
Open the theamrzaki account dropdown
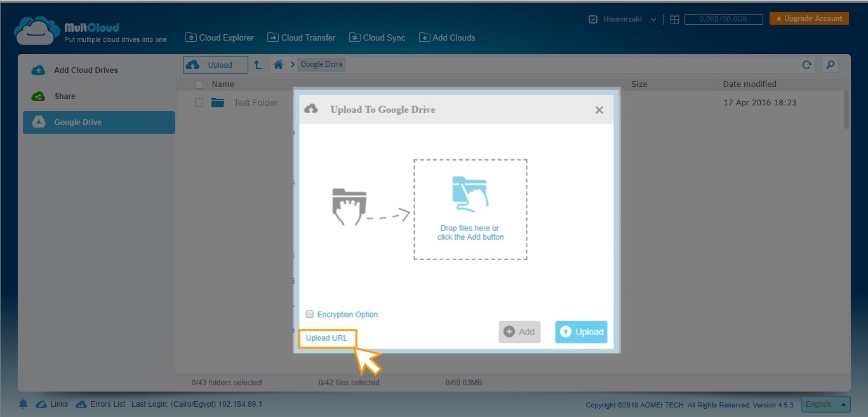[630, 19]
